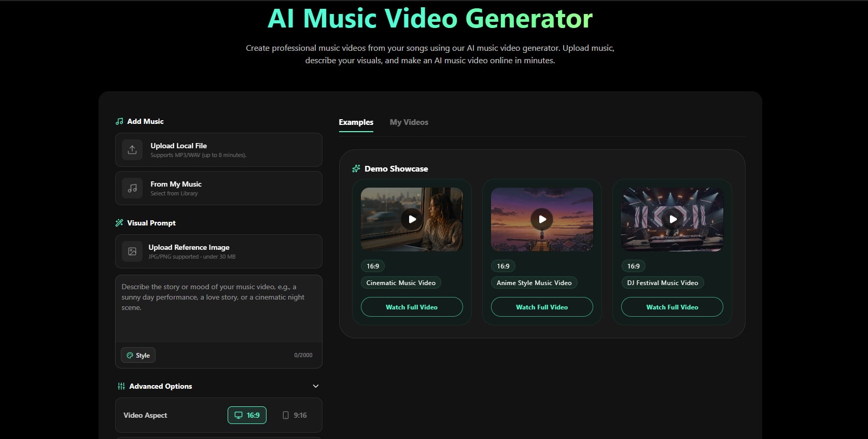Click the Video Aspect label
The width and height of the screenshot is (868, 439).
[145, 415]
